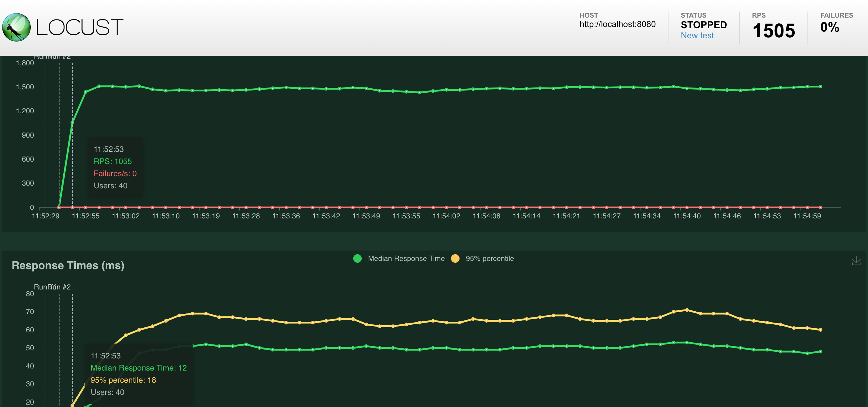868x407 pixels.
Task: Click the download icon for Response Times chart
Action: (x=856, y=260)
